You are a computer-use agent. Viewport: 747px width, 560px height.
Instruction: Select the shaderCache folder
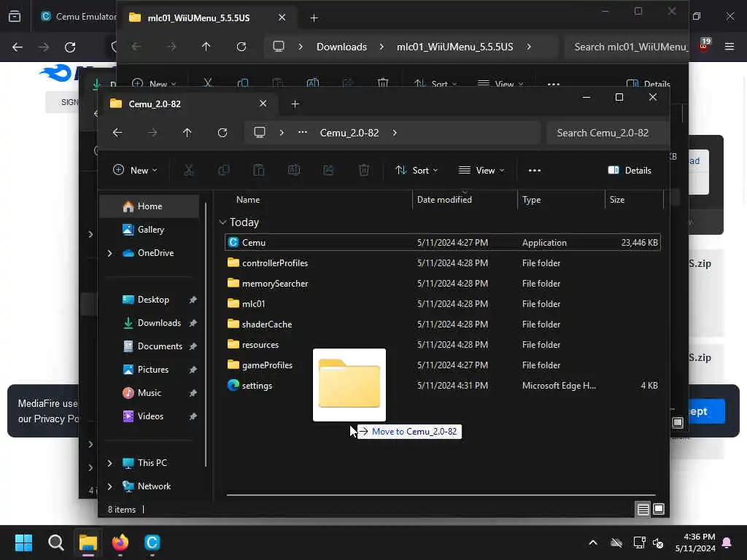443,324
